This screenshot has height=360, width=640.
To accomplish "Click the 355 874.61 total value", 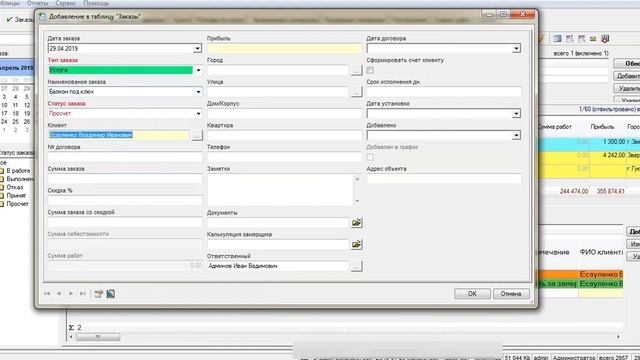I will coord(611,191).
